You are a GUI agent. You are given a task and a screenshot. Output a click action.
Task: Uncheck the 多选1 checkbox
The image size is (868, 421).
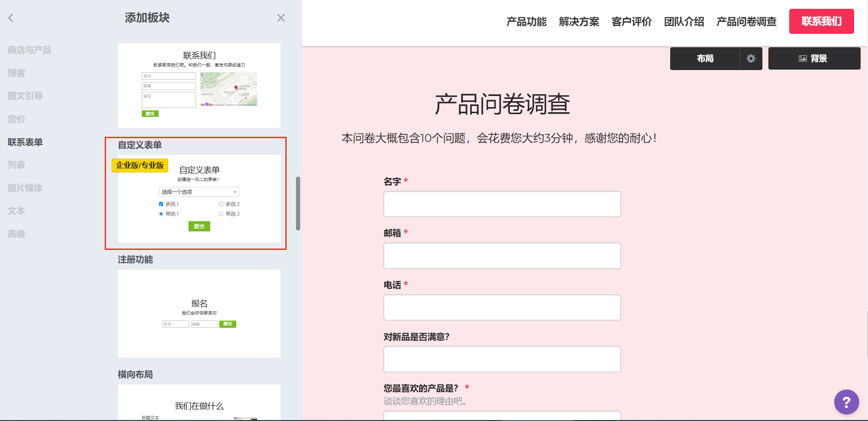(x=161, y=204)
